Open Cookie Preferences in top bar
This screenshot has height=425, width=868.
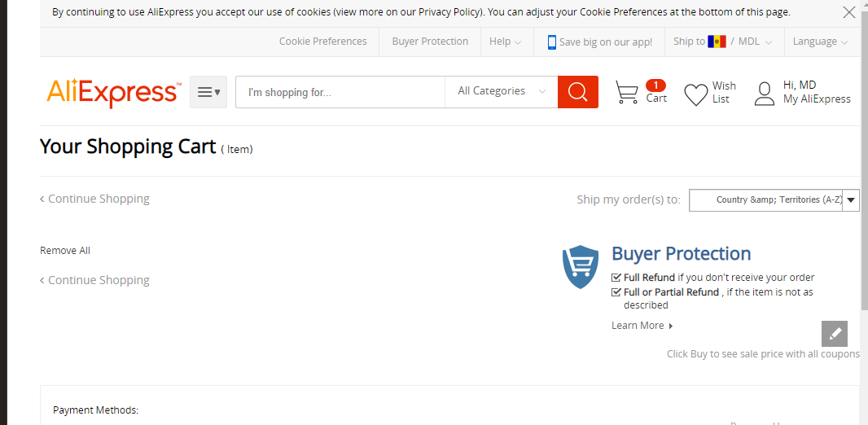(322, 42)
